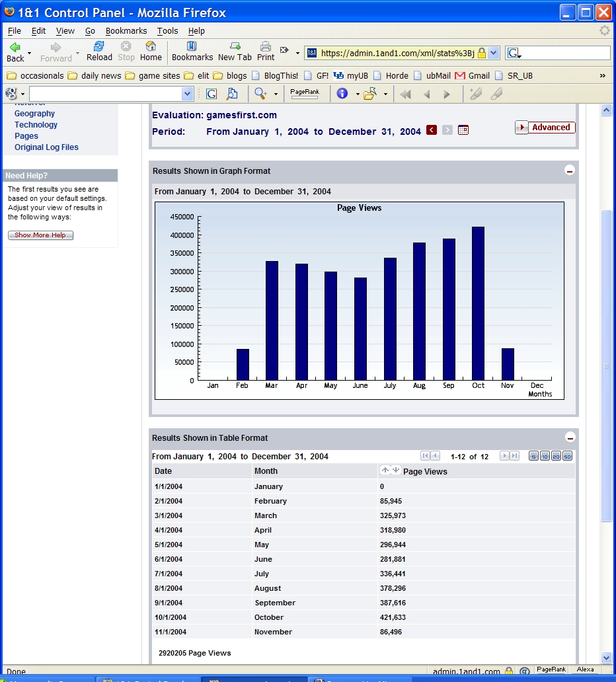The height and width of the screenshot is (682, 616).
Task: Open the address bar dropdown arrow
Action: pyautogui.click(x=492, y=53)
